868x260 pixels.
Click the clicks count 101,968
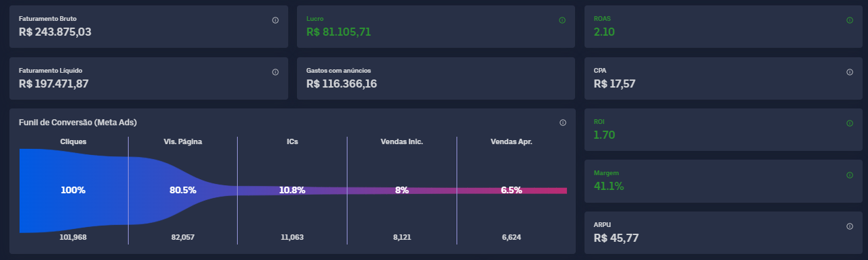point(73,238)
